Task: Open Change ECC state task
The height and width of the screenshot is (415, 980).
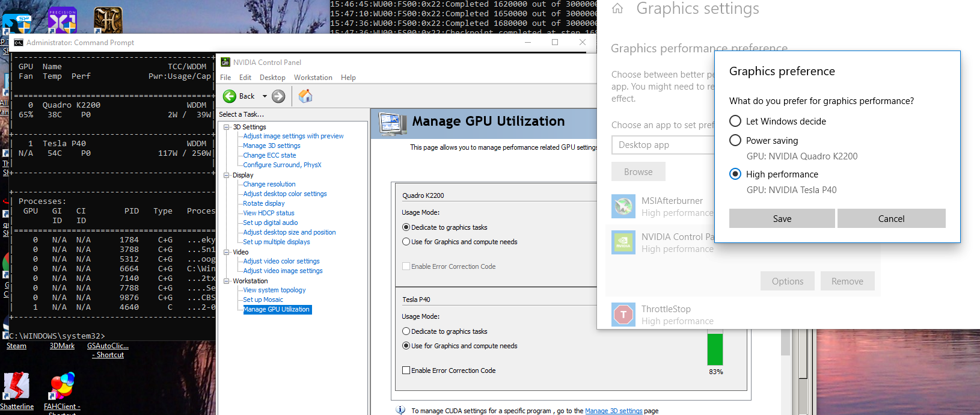Action: [269, 155]
